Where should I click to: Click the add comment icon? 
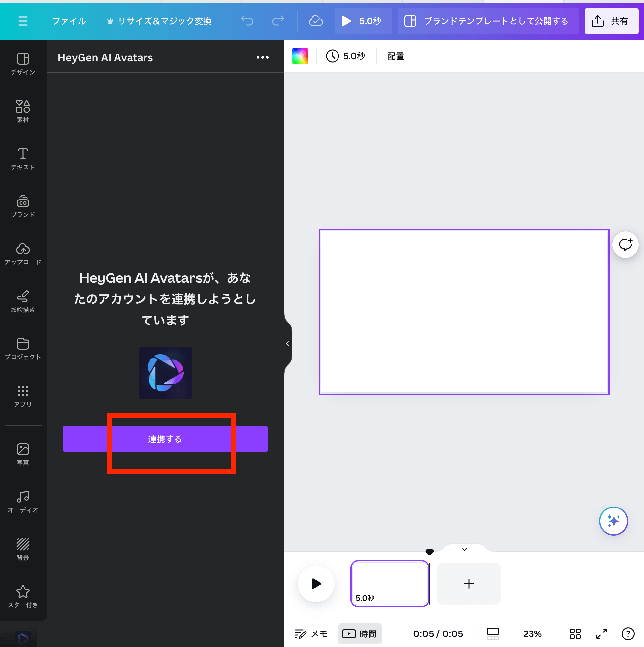[x=625, y=245]
